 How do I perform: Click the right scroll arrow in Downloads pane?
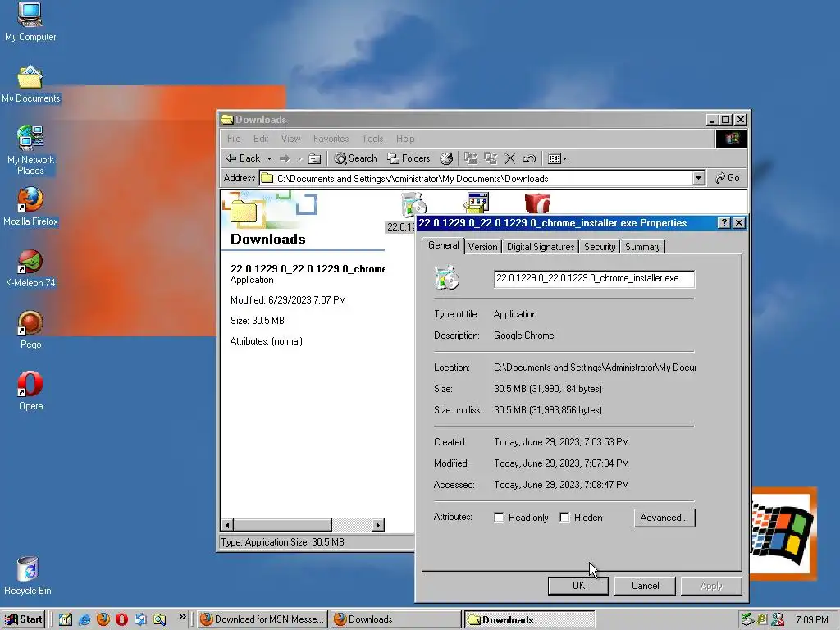(378, 525)
